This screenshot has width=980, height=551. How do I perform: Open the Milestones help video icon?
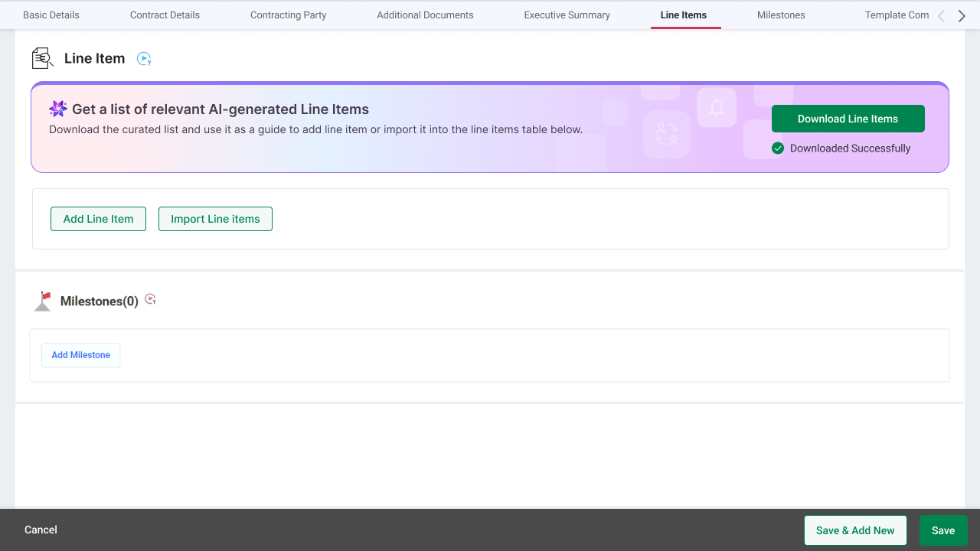point(151,300)
